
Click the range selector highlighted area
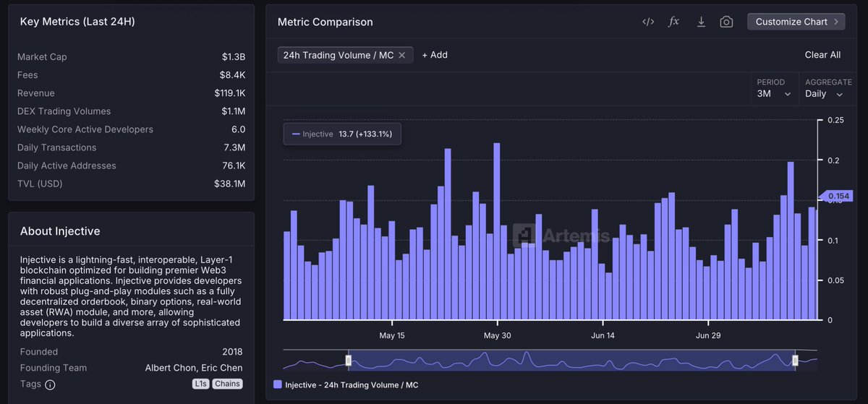click(x=571, y=360)
